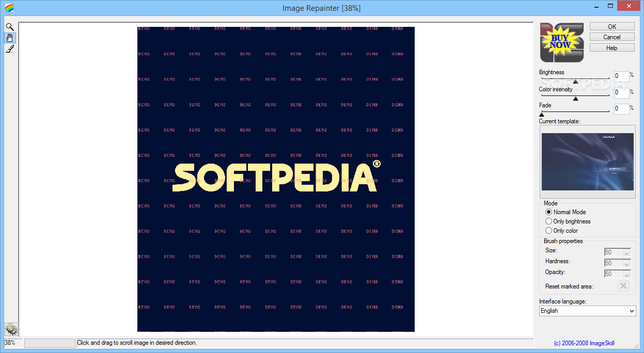Click Reset marked area X button

pos(623,286)
